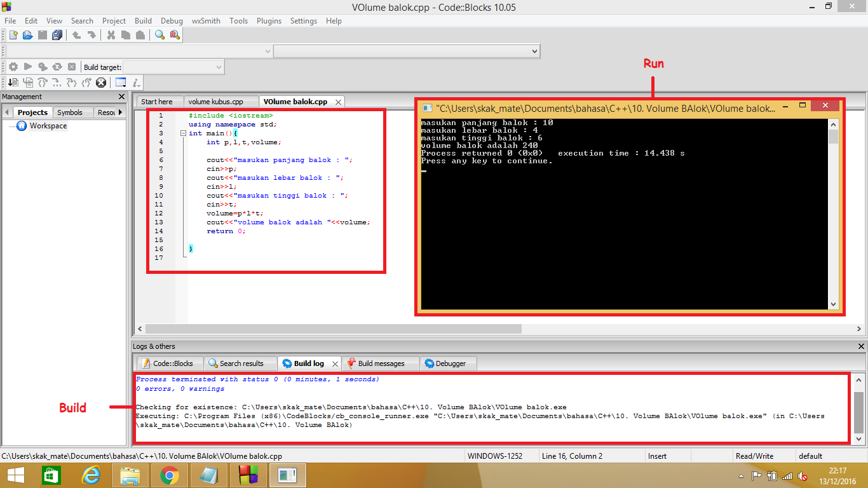Open the File menu

[10, 21]
